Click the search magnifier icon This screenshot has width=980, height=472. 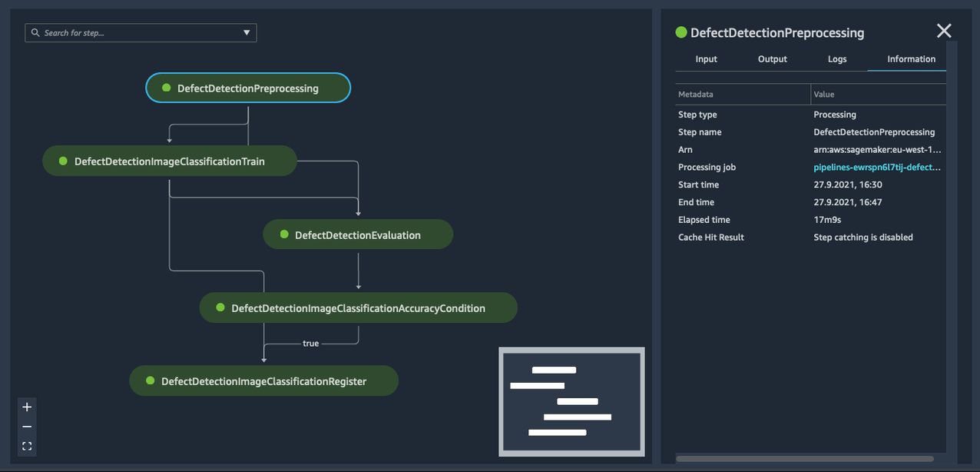[x=35, y=33]
